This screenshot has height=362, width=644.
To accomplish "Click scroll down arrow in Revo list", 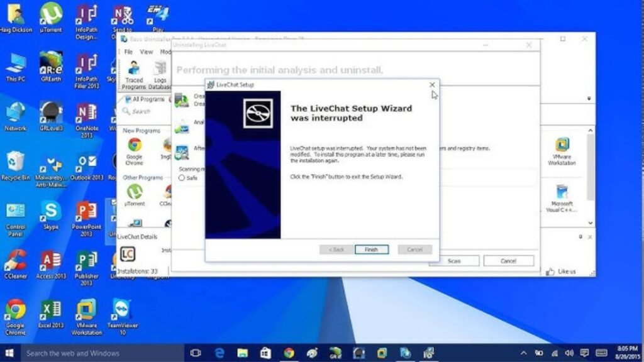I will pos(590,223).
